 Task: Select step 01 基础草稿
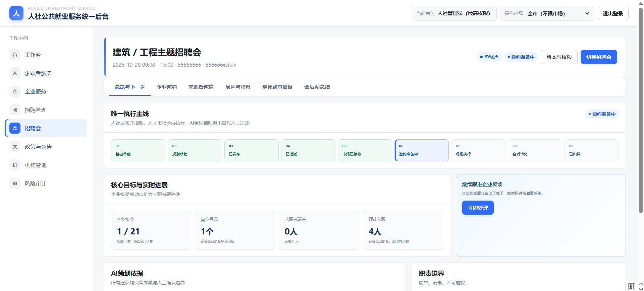pos(138,150)
